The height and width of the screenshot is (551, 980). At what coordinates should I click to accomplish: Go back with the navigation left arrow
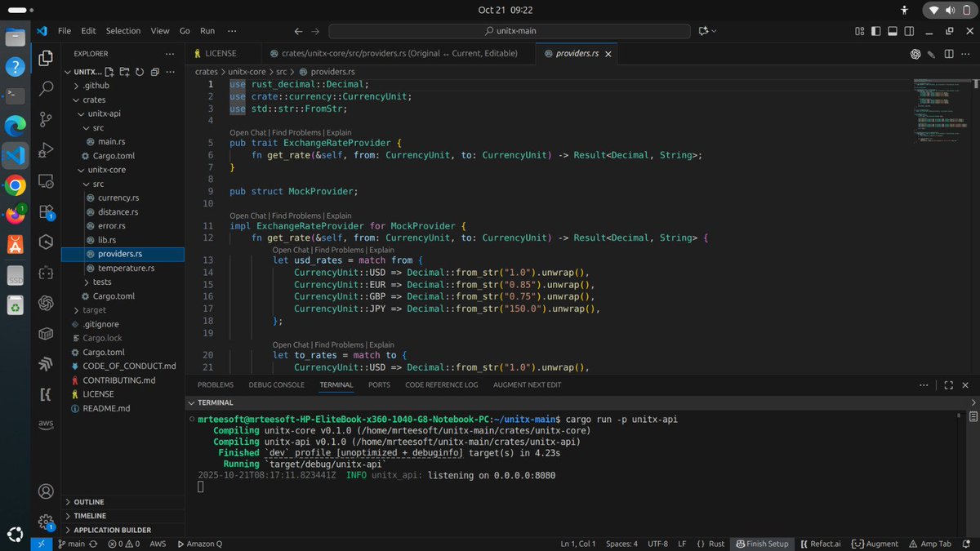point(299,31)
